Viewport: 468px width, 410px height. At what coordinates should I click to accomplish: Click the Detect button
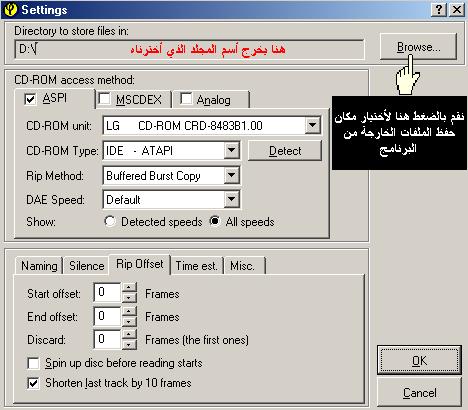[285, 151]
